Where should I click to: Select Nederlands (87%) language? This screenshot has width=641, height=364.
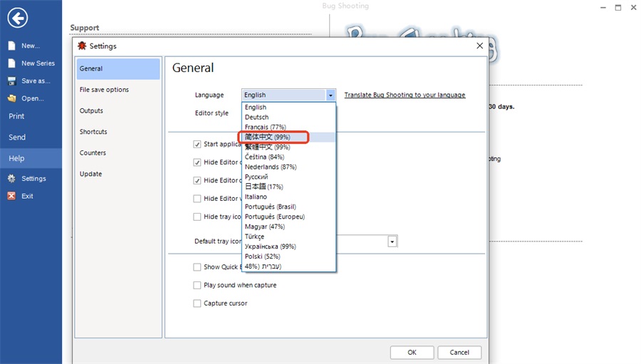point(288,167)
